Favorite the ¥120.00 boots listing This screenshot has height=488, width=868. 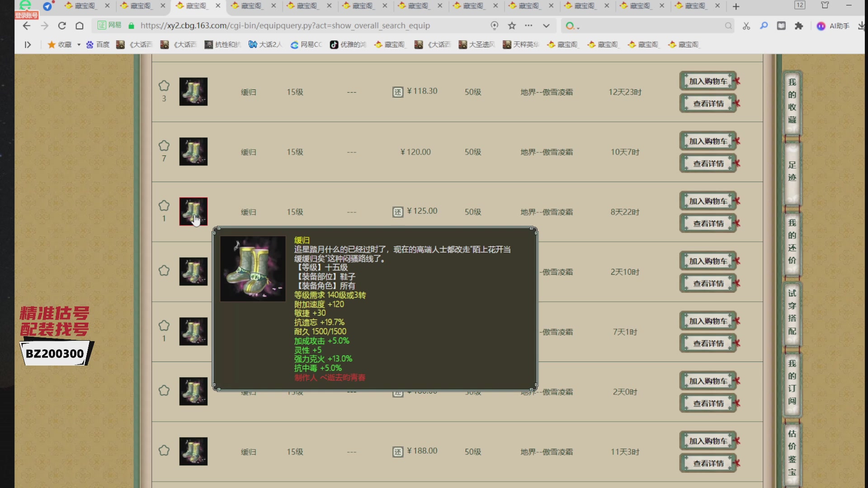click(164, 145)
